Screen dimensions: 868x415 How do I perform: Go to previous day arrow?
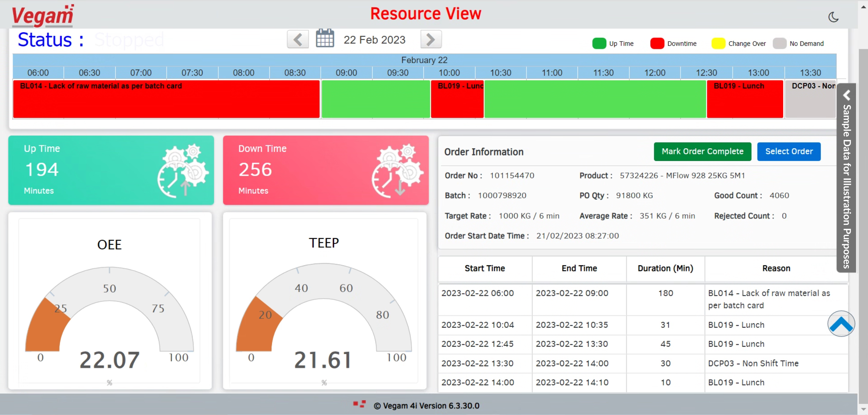[298, 39]
